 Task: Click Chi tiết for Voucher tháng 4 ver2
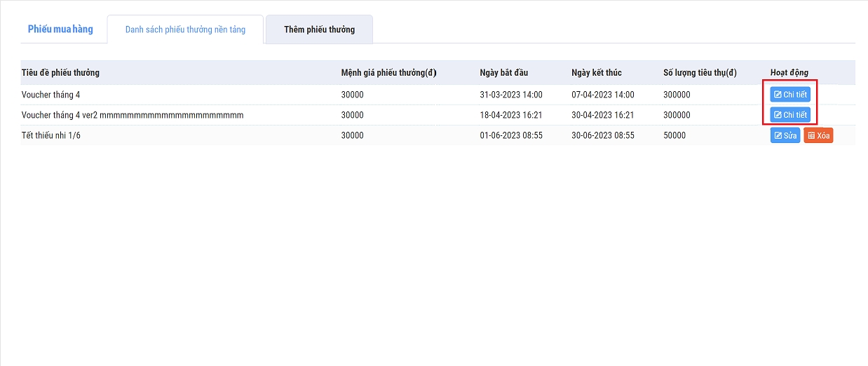point(790,115)
